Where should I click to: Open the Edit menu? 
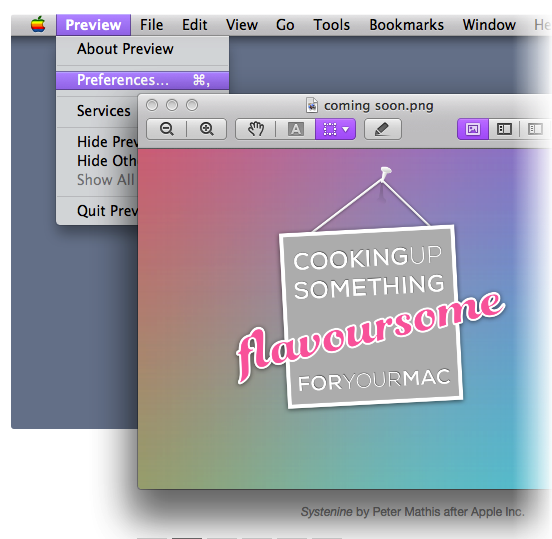tap(194, 25)
